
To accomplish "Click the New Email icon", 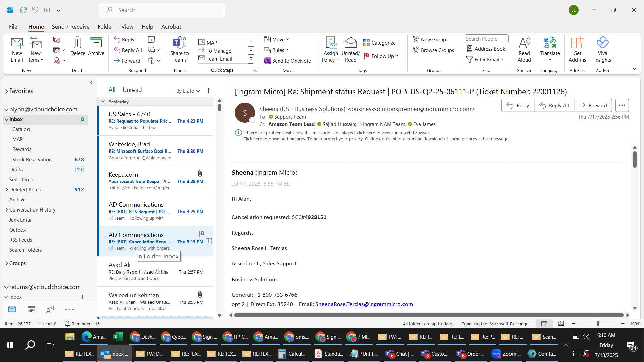I will (17, 50).
